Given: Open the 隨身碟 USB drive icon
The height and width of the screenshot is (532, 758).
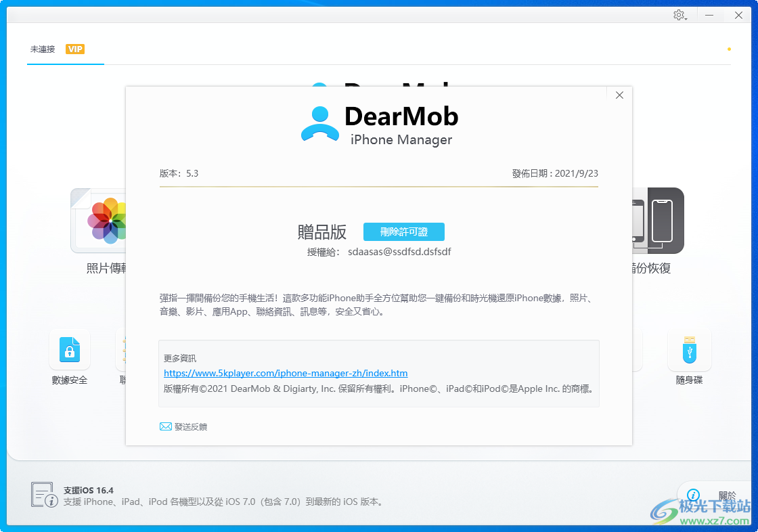Looking at the screenshot, I should point(690,350).
